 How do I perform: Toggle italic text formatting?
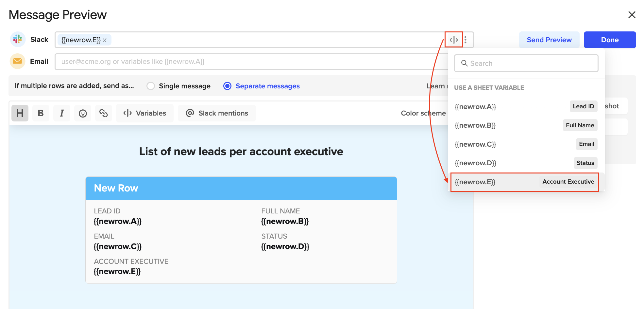point(62,113)
